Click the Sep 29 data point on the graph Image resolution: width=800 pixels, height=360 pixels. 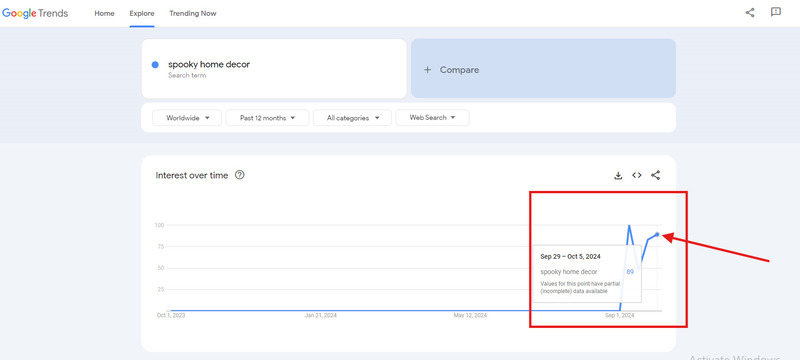657,234
